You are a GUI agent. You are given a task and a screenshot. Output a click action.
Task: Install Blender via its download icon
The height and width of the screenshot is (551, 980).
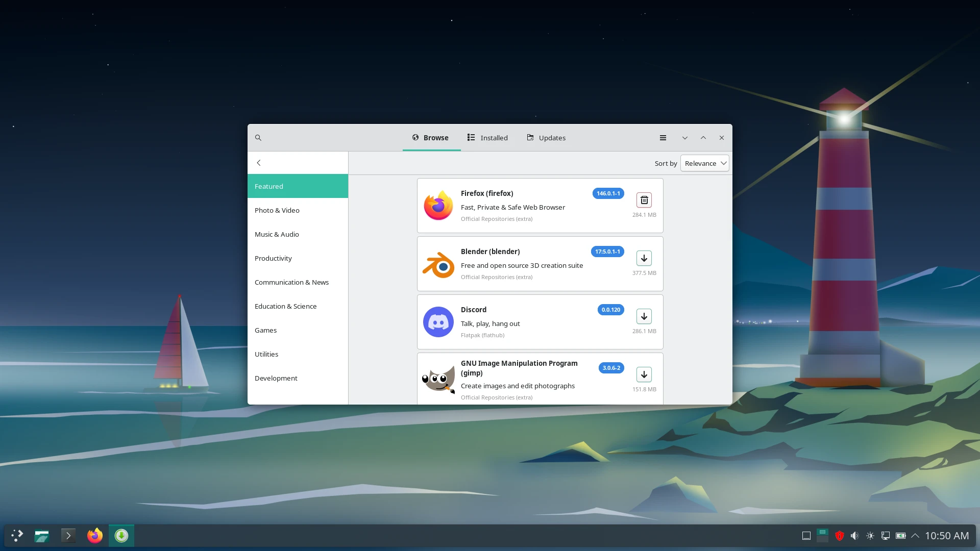pos(644,258)
